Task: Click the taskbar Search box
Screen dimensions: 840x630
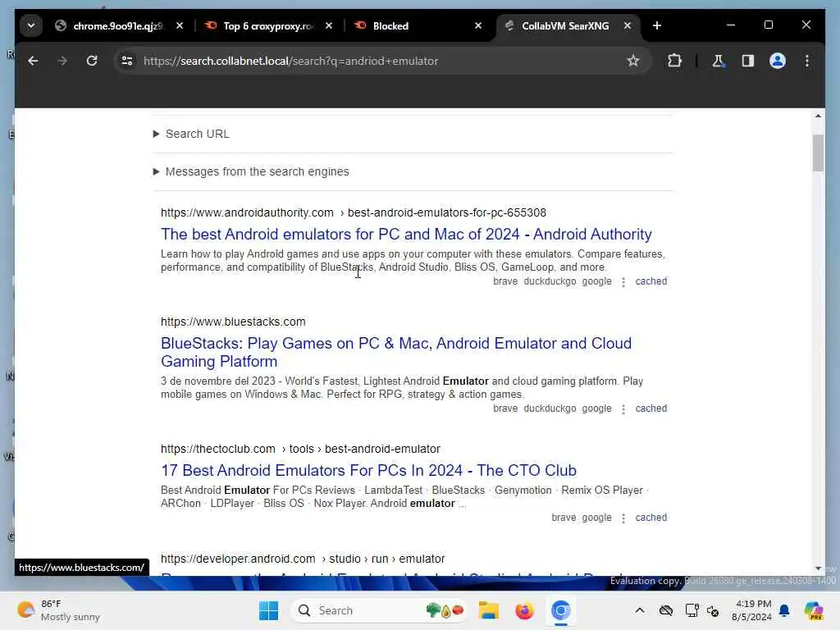Action: click(379, 610)
